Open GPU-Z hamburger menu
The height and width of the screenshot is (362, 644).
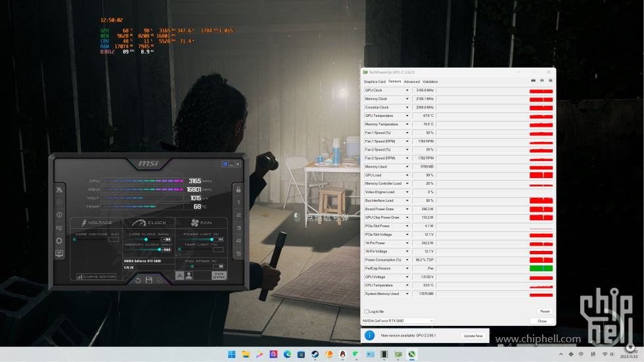coord(551,80)
